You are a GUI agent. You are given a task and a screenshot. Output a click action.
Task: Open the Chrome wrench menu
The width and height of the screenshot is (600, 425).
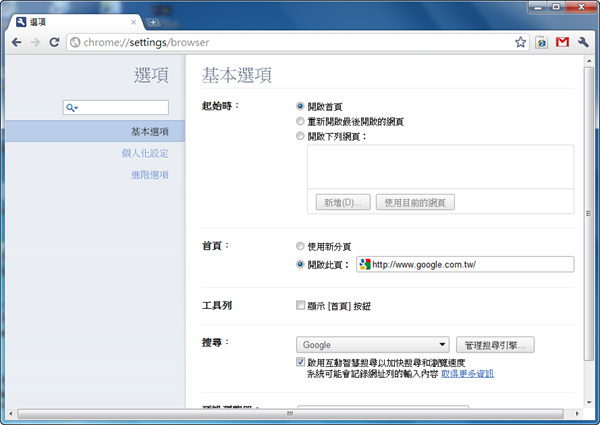tap(583, 42)
